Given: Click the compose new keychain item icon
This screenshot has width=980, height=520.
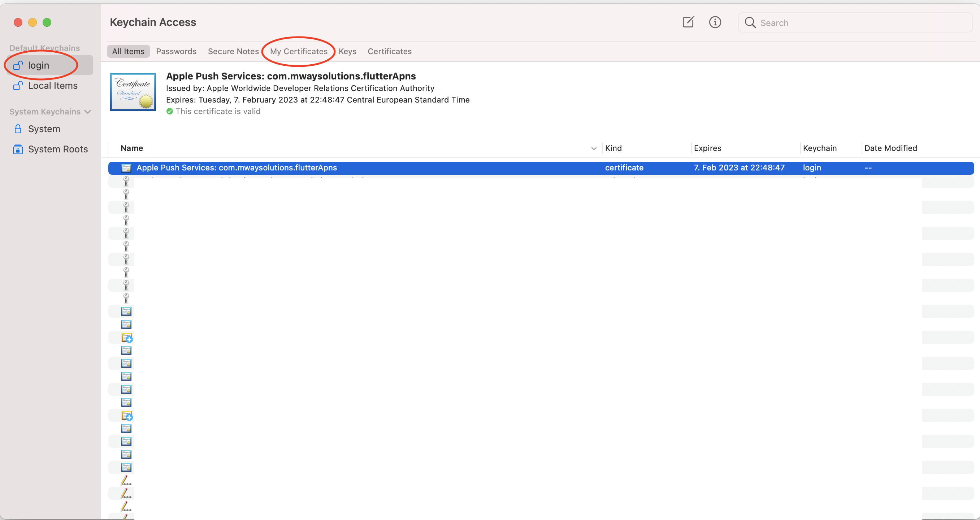Looking at the screenshot, I should (x=688, y=22).
